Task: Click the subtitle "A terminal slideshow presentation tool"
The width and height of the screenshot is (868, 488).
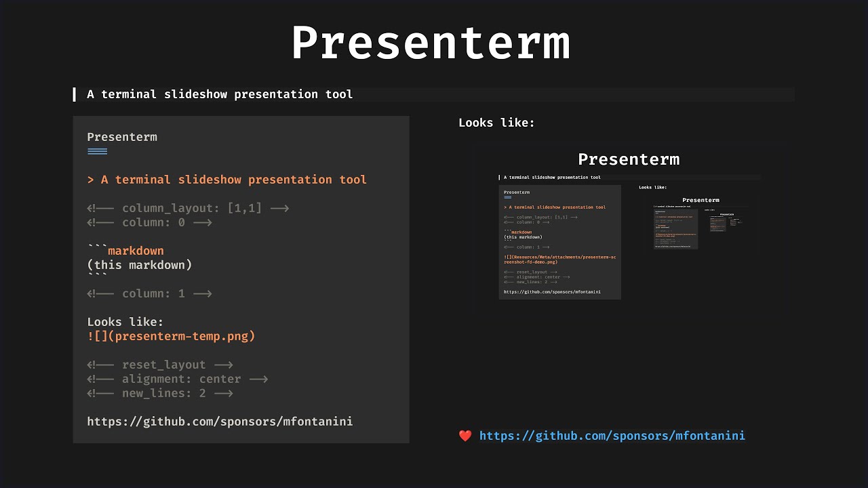Action: 220,94
